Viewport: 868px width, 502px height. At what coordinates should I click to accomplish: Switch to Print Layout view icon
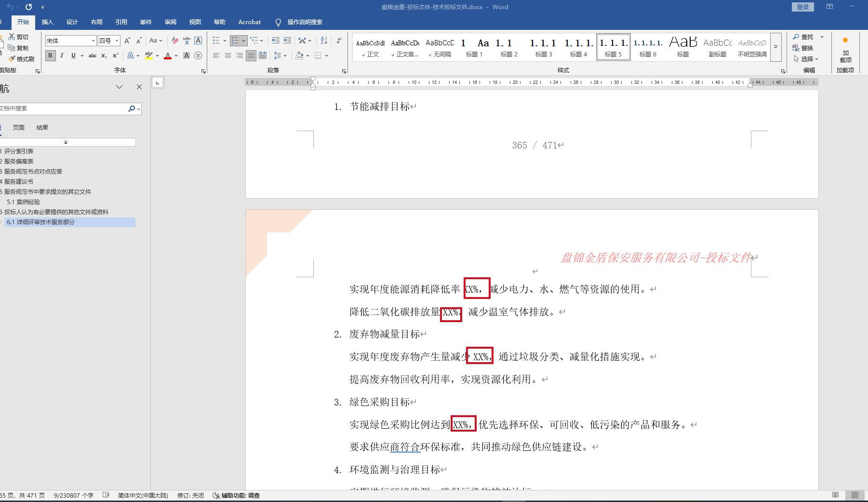point(855,495)
